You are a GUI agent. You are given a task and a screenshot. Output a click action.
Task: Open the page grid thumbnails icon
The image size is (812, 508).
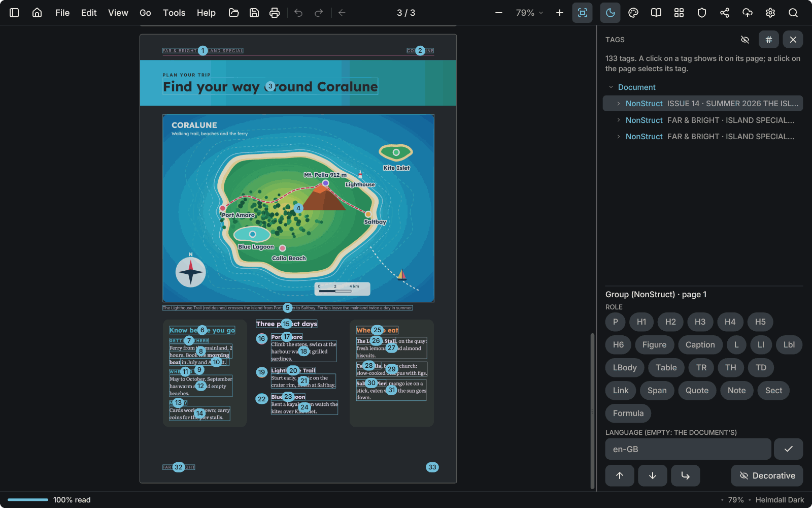(679, 13)
